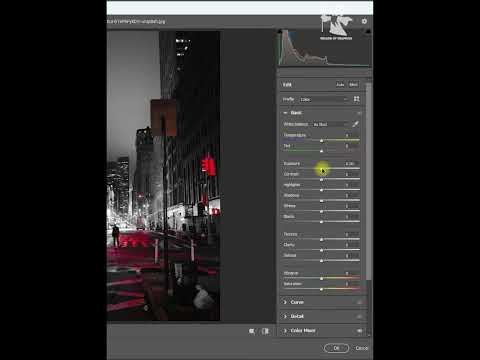
Task: Toggle Curve panel visibility eye
Action: [x=359, y=302]
